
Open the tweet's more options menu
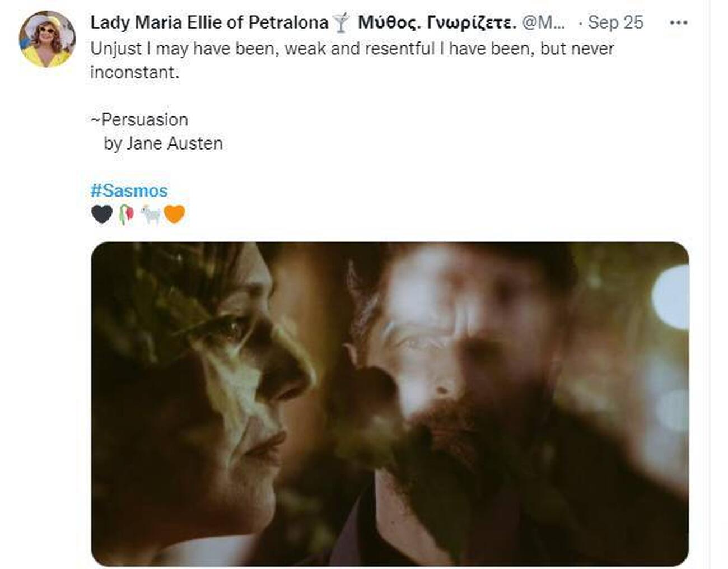tap(678, 22)
